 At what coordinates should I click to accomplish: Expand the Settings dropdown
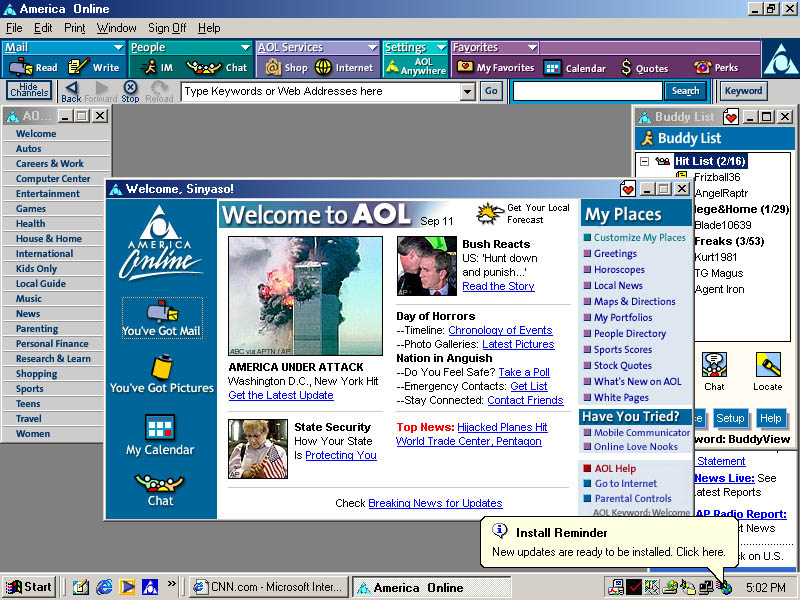tap(441, 47)
